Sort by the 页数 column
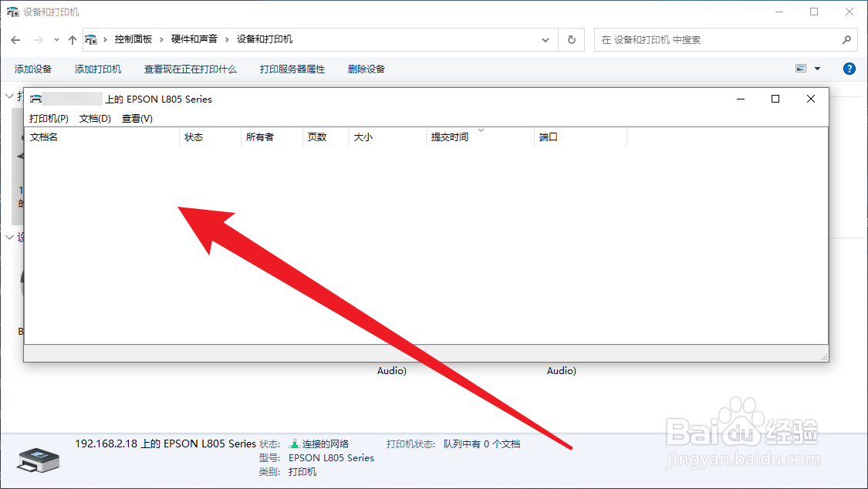The width and height of the screenshot is (868, 489). (x=326, y=137)
